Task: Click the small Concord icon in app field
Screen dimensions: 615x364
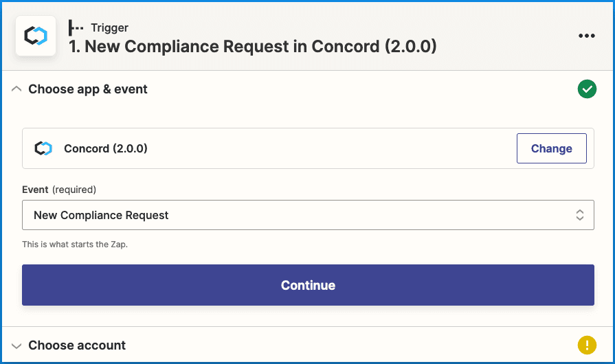Action: click(43, 148)
